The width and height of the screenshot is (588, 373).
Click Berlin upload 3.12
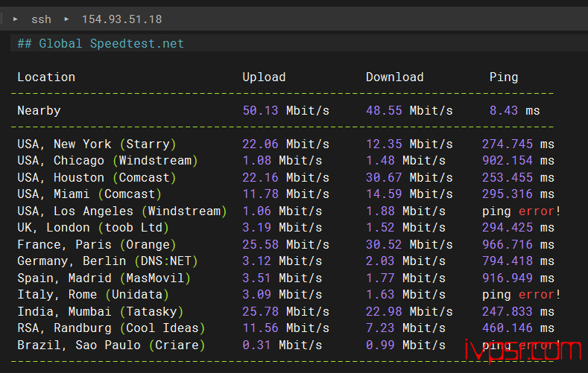coord(257,261)
